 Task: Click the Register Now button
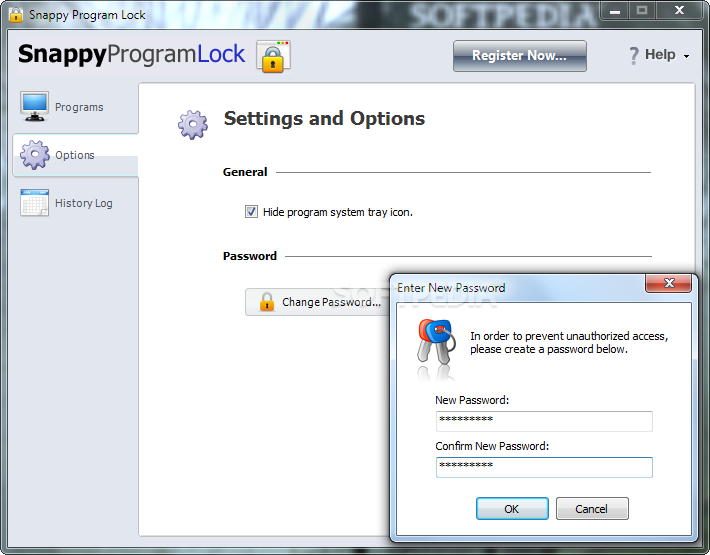click(520, 56)
